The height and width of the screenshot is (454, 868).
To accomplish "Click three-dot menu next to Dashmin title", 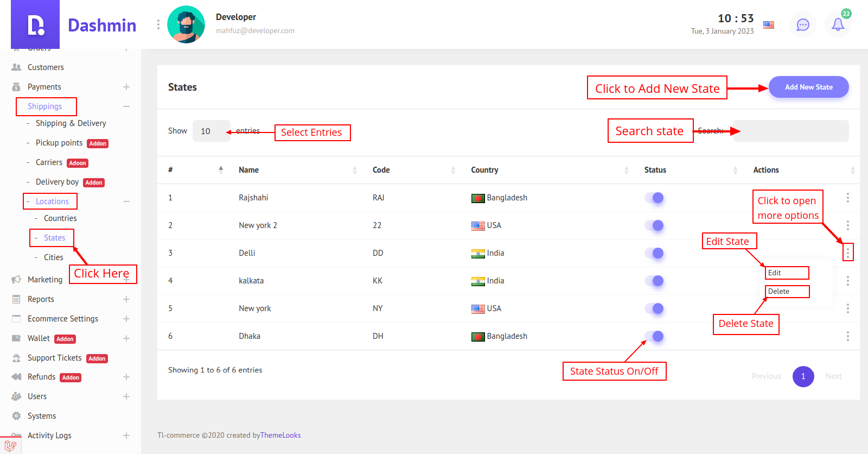I will 158,24.
